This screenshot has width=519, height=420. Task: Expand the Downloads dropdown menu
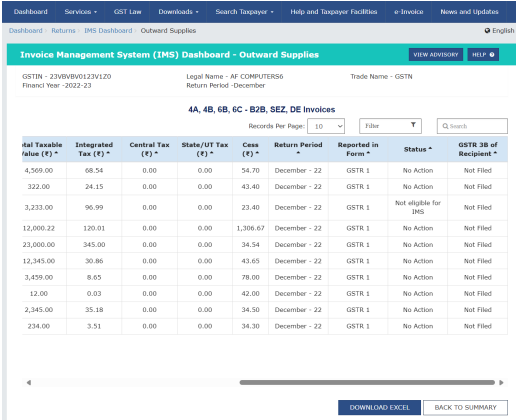178,12
